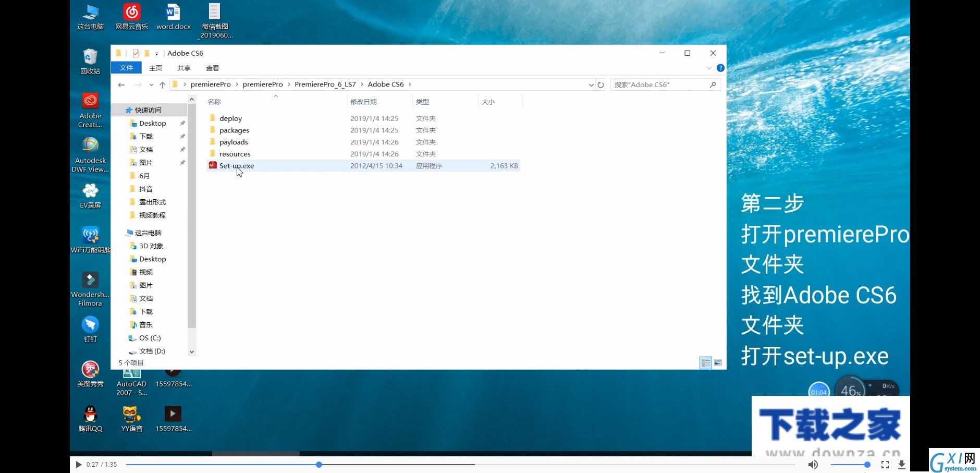This screenshot has width=980, height=473.
Task: Select the EV录屏 desktop icon
Action: coord(90,196)
